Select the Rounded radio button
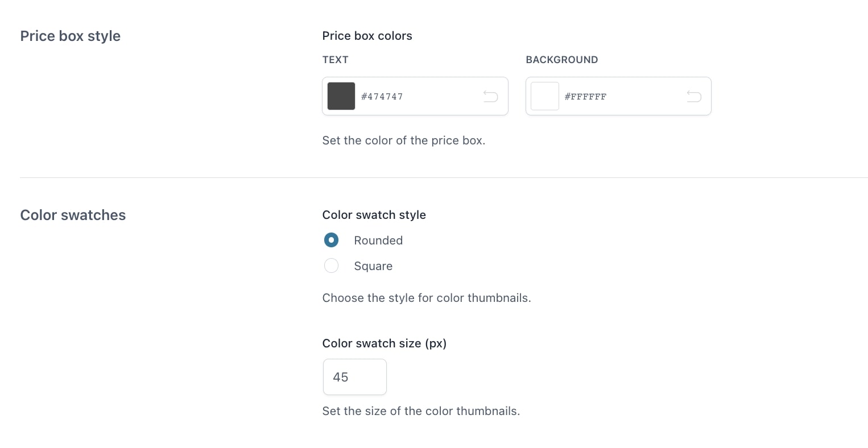The height and width of the screenshot is (448, 868). pos(331,240)
